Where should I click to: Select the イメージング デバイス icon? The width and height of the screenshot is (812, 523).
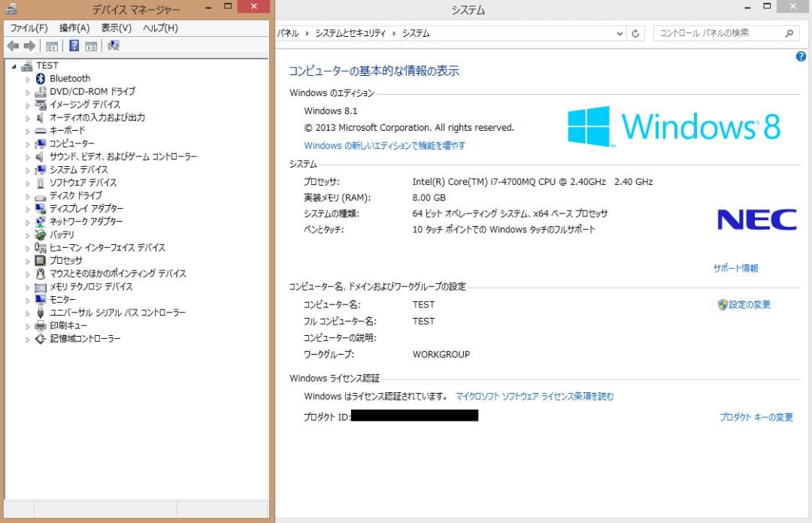pos(41,104)
